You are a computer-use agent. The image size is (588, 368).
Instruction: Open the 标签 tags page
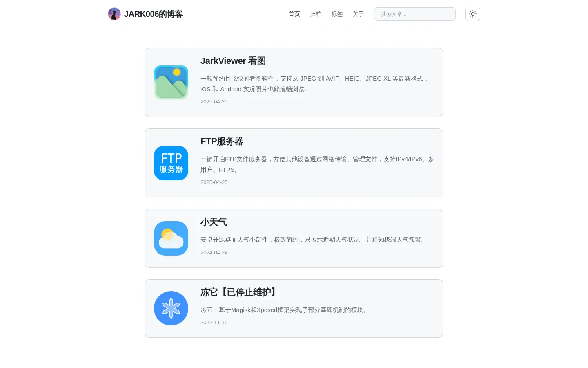pos(337,14)
